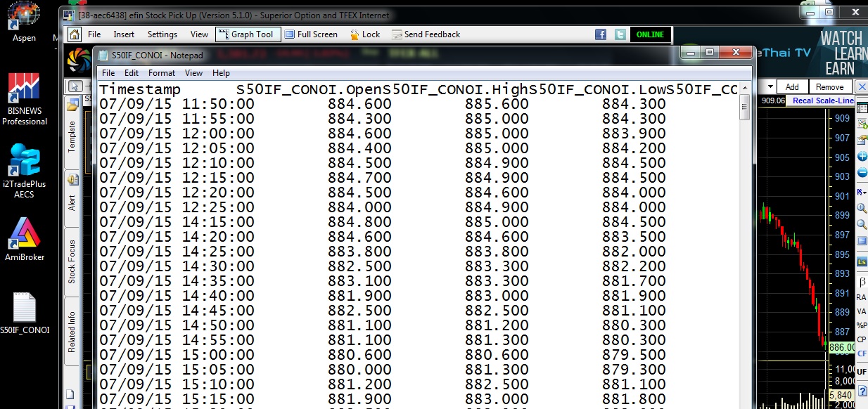
Task: Click Low value 879.500 at 15:00:00
Action: point(634,353)
